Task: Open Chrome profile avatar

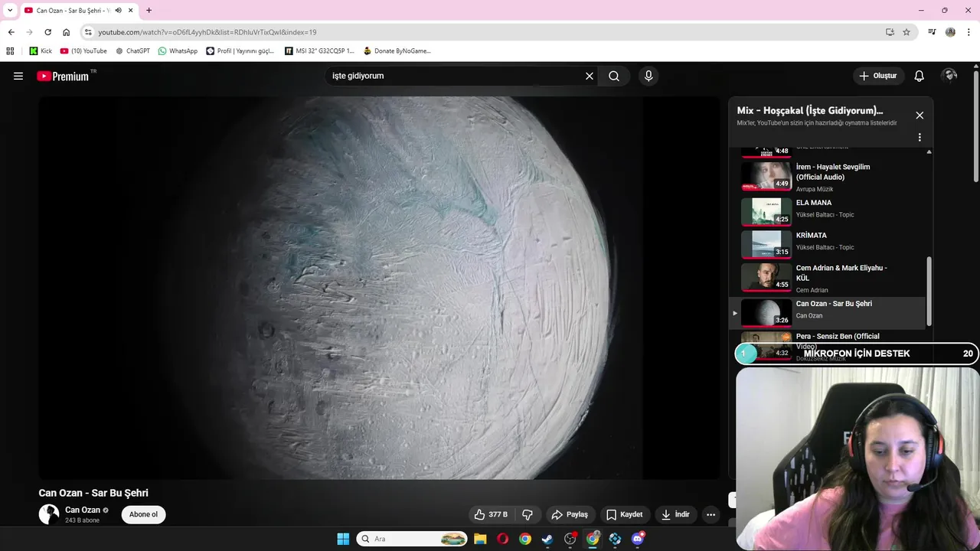Action: [950, 32]
